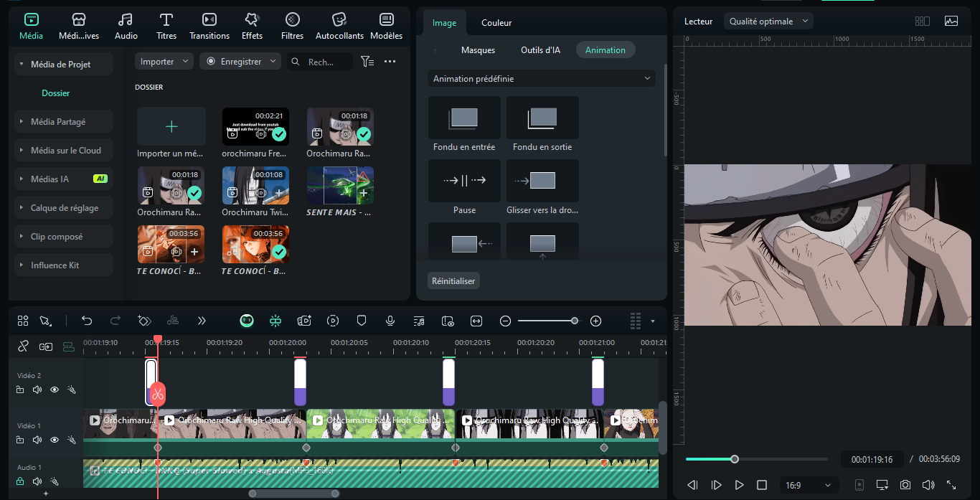
Task: Open the Filtres panel icon
Action: tap(292, 26)
